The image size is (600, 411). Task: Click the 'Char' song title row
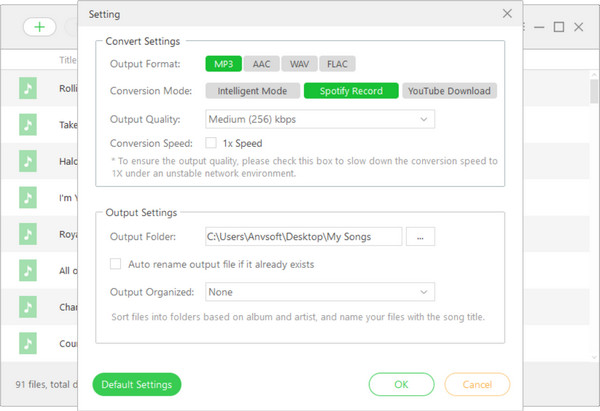pyautogui.click(x=68, y=307)
